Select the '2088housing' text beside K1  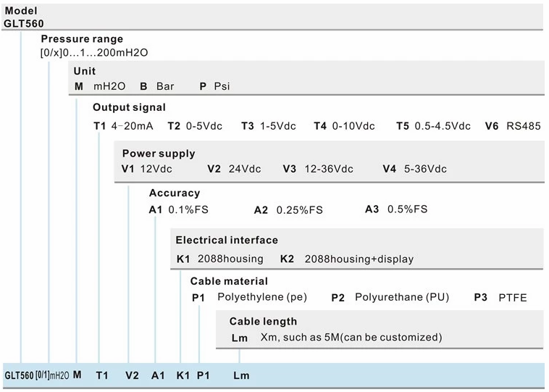click(x=230, y=259)
